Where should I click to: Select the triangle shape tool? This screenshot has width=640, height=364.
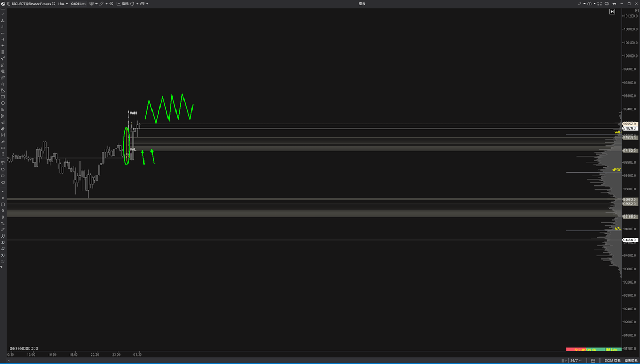(3, 91)
